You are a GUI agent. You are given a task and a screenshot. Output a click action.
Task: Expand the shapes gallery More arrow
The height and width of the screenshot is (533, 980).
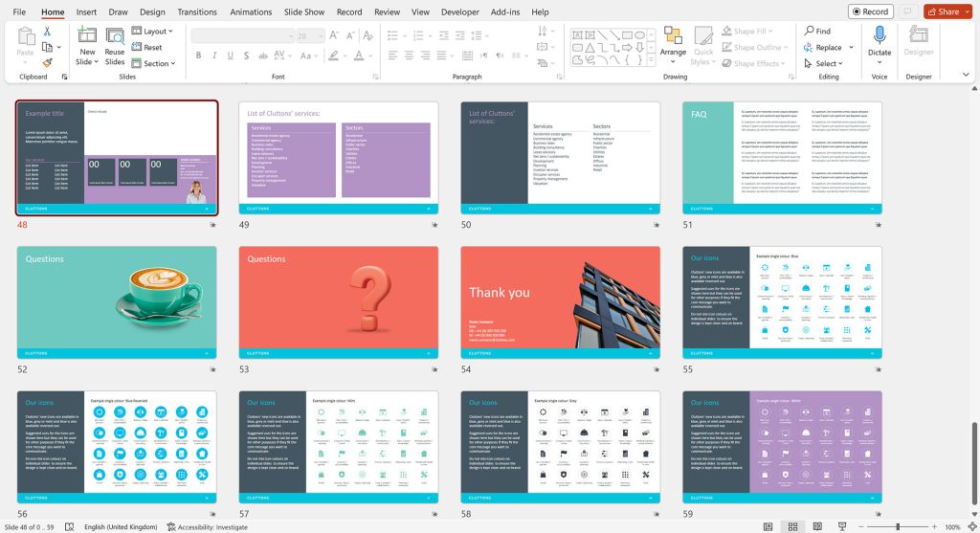pyautogui.click(x=651, y=62)
